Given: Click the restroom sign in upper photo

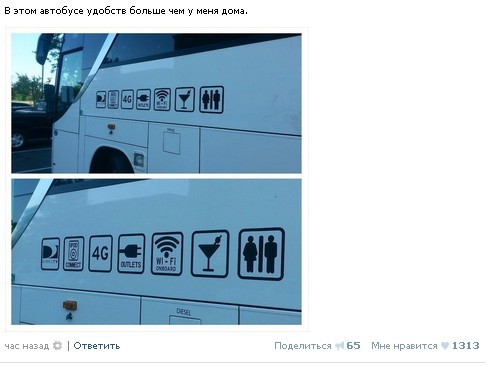Looking at the screenshot, I should (x=212, y=100).
